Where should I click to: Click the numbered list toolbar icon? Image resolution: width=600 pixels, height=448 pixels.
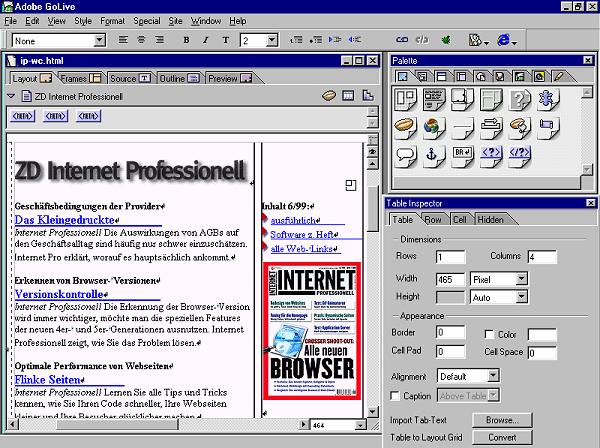297,40
